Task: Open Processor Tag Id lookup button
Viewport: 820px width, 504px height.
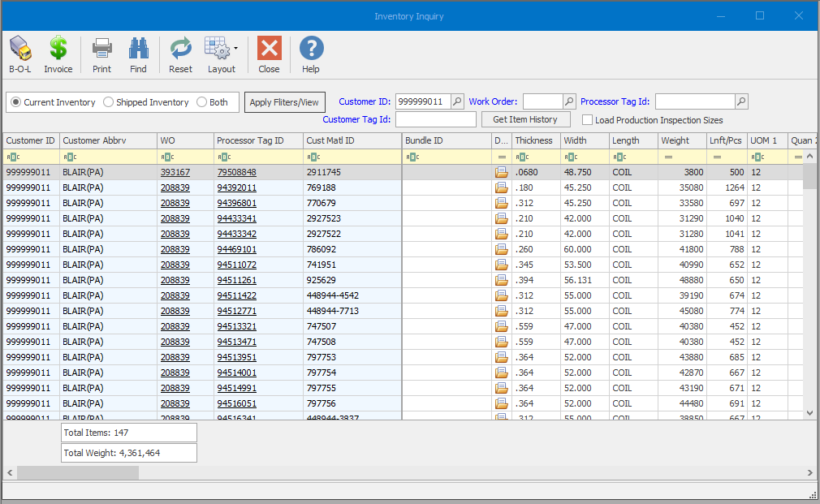Action: pos(741,101)
